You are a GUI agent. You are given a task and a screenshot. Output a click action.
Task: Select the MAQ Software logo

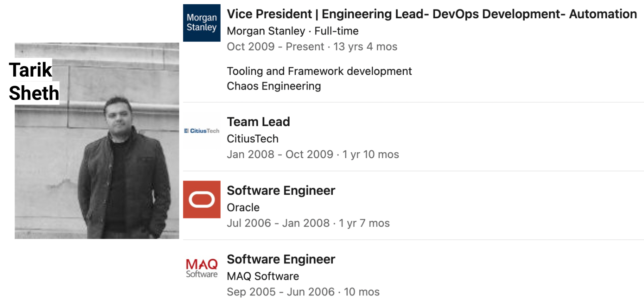[x=202, y=268]
